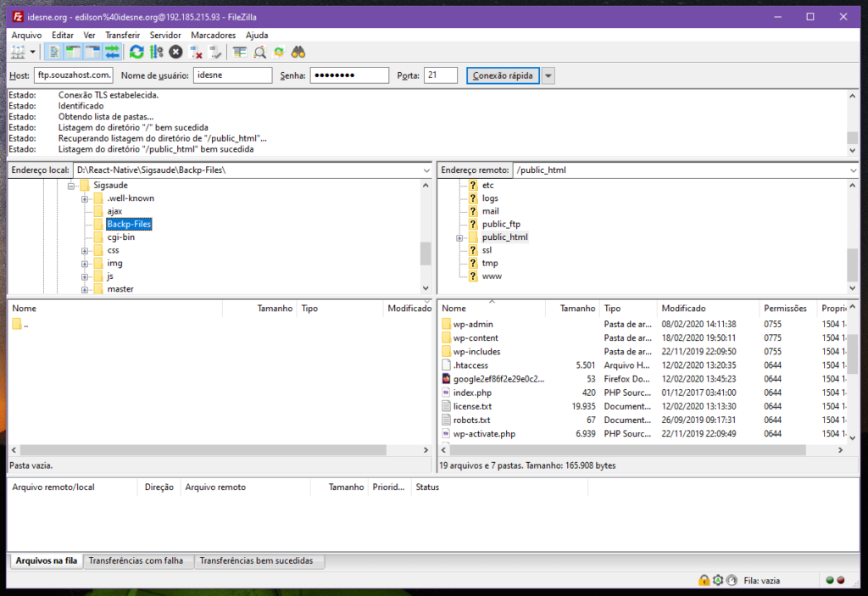Click the lock encryption icon in status bar

(704, 580)
